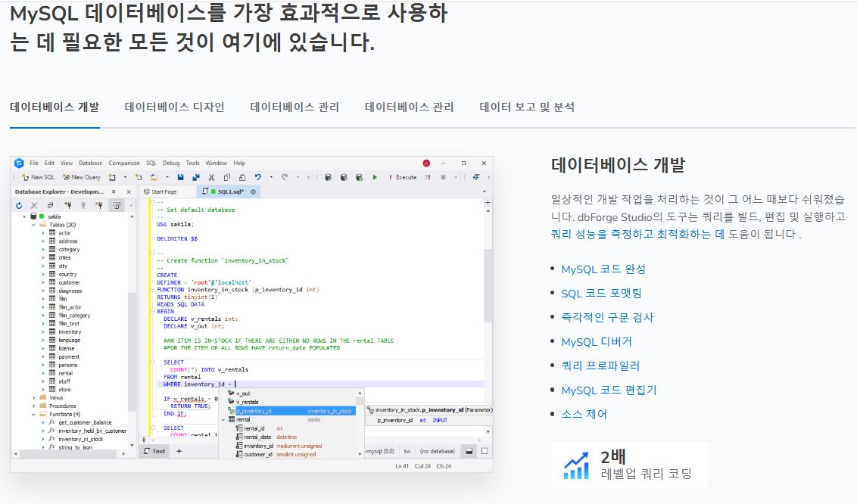The image size is (857, 504).
Task: Click the red notification circle in title bar
Action: click(426, 163)
